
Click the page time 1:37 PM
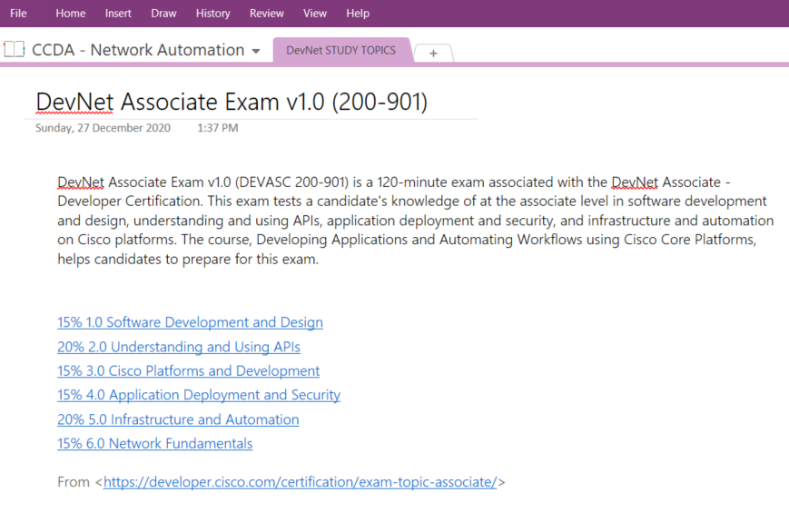[217, 128]
